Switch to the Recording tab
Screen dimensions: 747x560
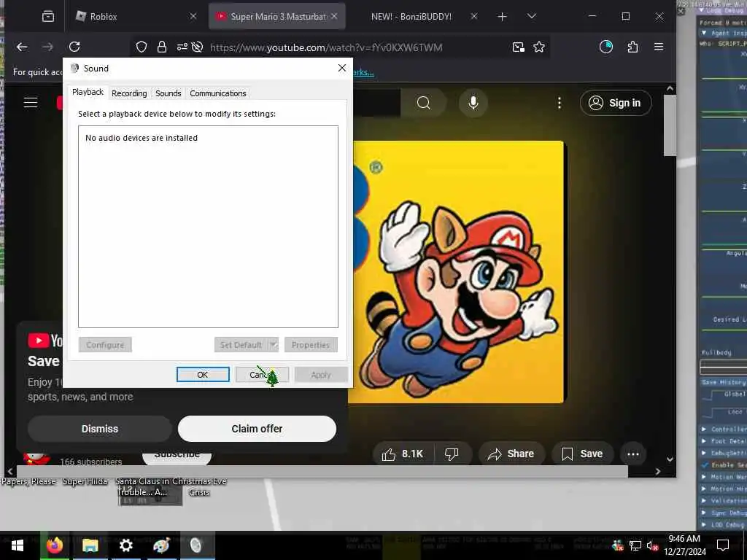pyautogui.click(x=129, y=93)
